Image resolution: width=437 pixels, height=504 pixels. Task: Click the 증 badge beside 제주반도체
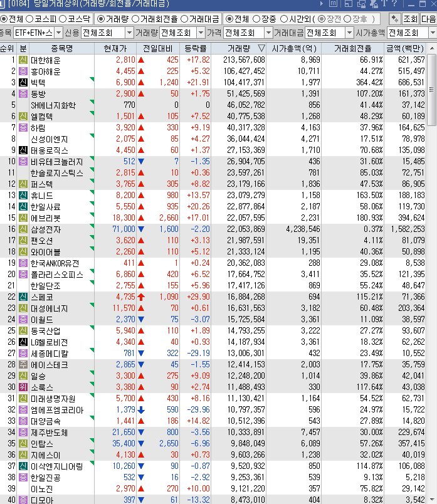pyautogui.click(x=23, y=433)
